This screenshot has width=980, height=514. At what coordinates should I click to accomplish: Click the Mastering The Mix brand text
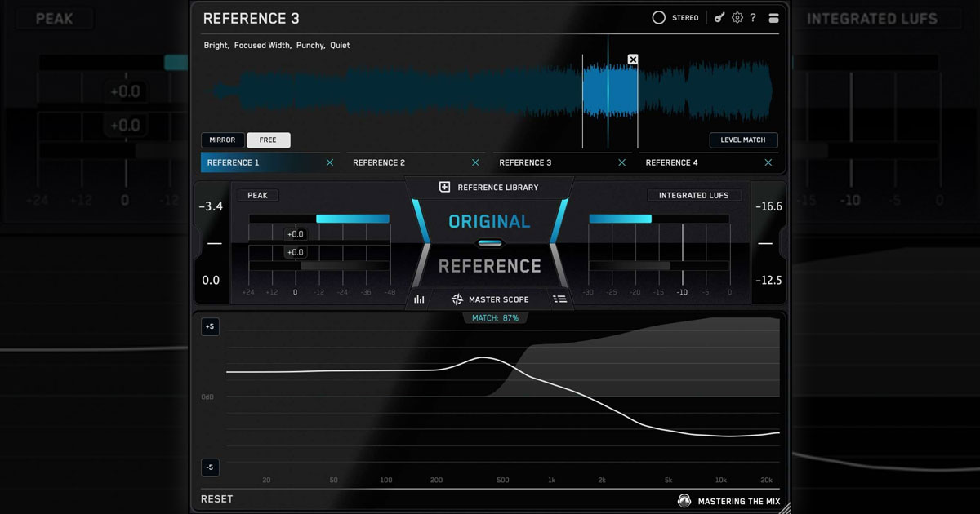pyautogui.click(x=739, y=501)
